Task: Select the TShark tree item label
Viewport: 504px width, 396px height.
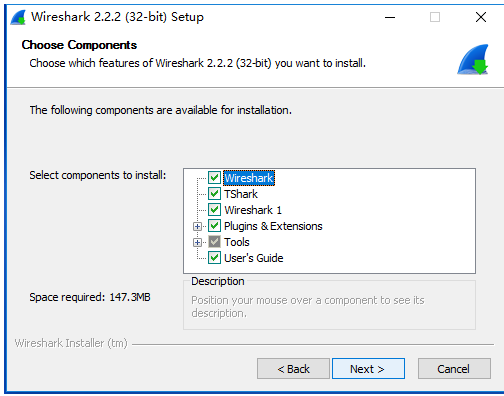Action: coord(241,194)
